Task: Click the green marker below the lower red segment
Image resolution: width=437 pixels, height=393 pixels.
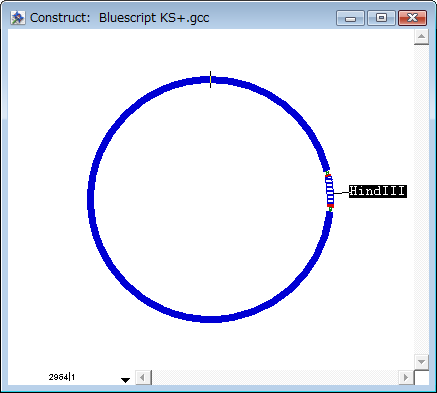Action: click(x=330, y=209)
